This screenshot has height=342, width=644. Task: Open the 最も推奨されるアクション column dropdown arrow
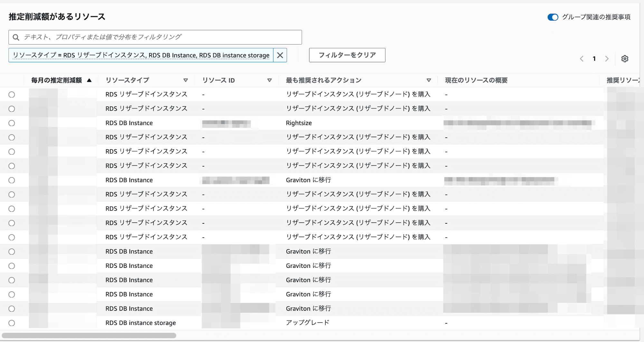(429, 80)
